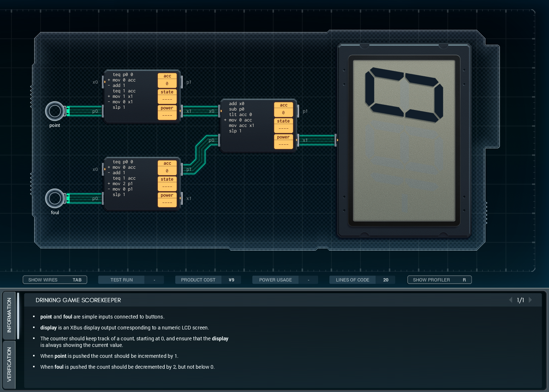This screenshot has height=392, width=549.
Task: Open the Verification tab
Action: click(x=9, y=364)
